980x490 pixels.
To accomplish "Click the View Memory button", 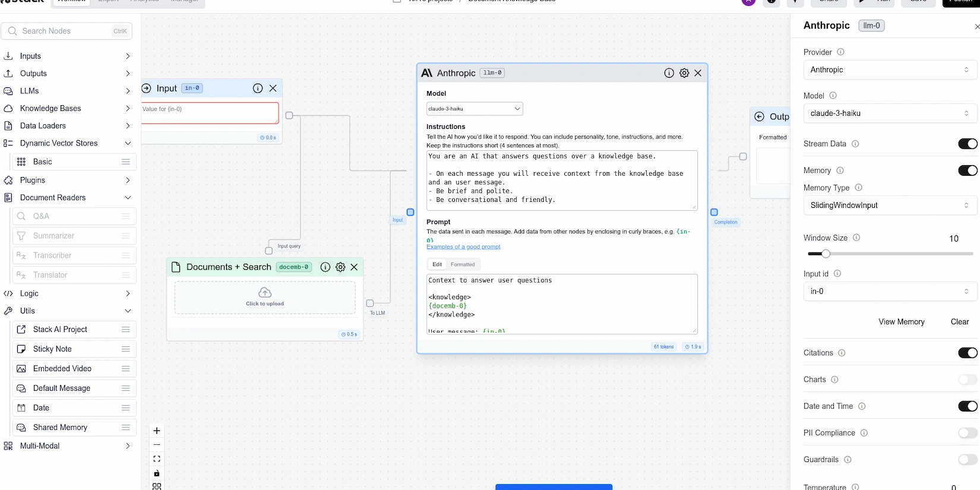I will point(901,322).
